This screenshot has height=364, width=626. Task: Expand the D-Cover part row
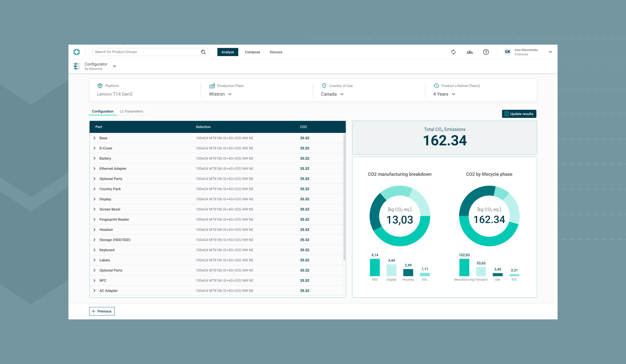(94, 148)
